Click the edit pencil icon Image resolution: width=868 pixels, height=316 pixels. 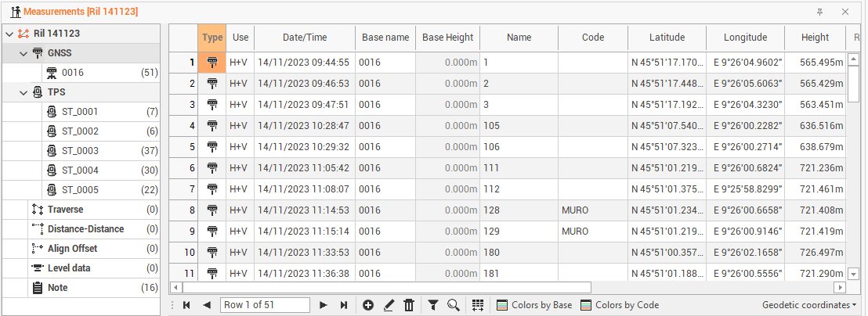[389, 305]
